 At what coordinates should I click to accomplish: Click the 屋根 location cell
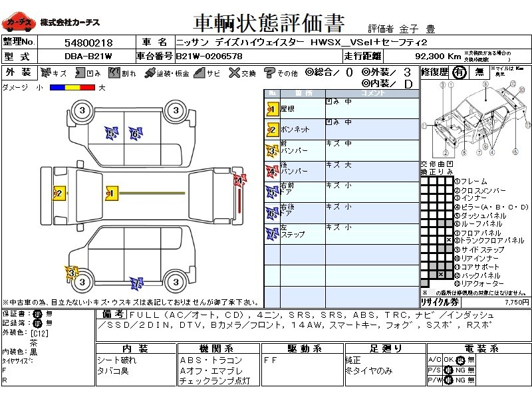[303, 109]
